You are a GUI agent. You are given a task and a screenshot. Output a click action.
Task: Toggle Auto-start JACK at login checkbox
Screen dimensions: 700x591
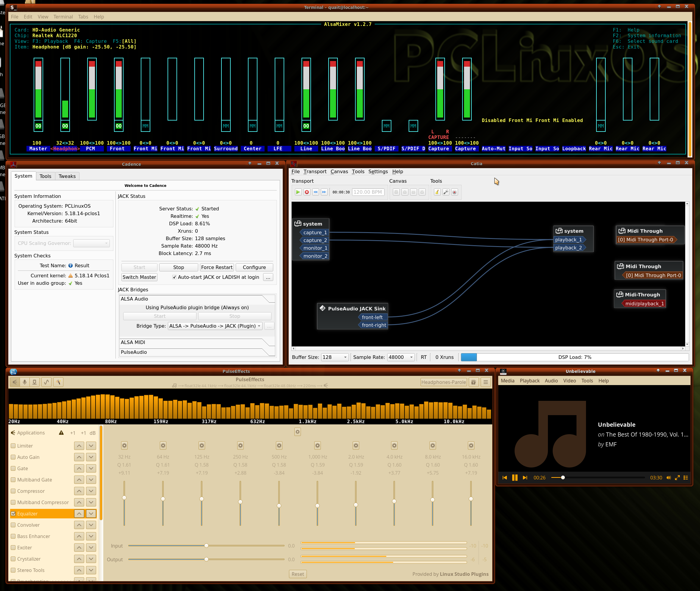point(174,277)
